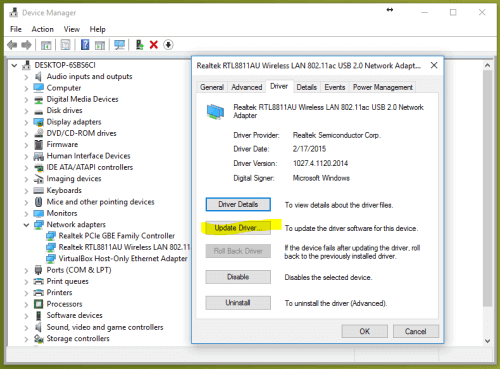Expand the Sound, video and game controllers node
Screen dimensions: 500x369
click(26, 328)
